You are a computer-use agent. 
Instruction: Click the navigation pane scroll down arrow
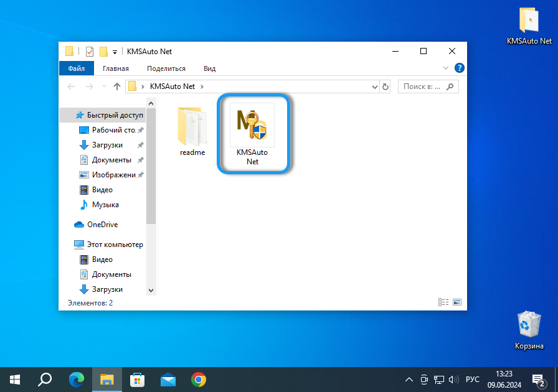click(151, 291)
